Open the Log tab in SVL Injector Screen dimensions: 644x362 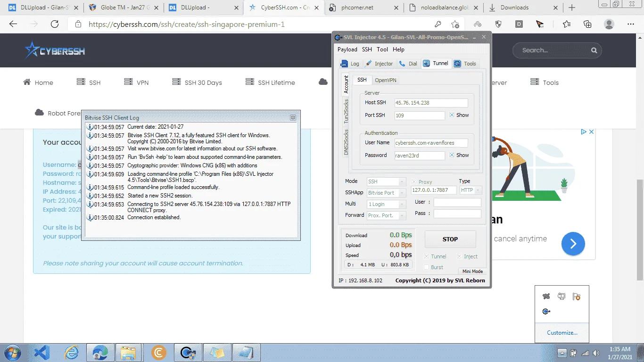(350, 64)
